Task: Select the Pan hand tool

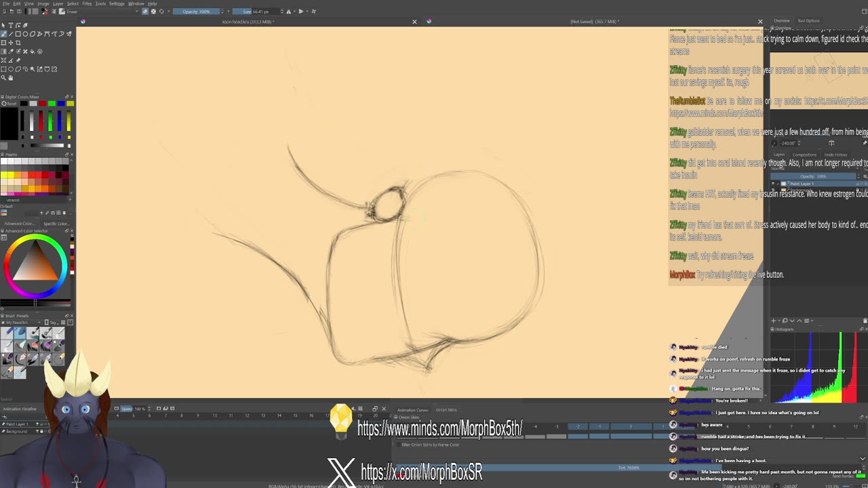Action: tap(11, 77)
